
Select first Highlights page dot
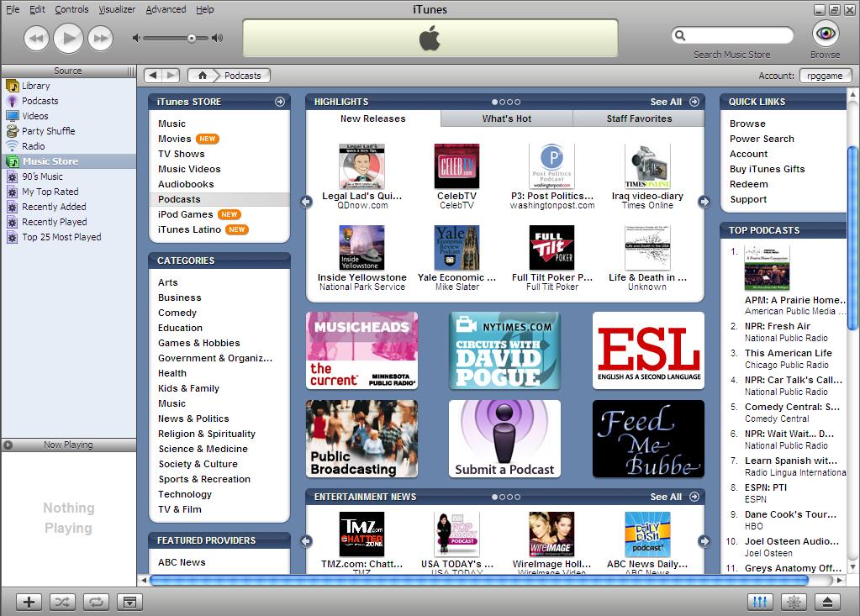click(494, 102)
